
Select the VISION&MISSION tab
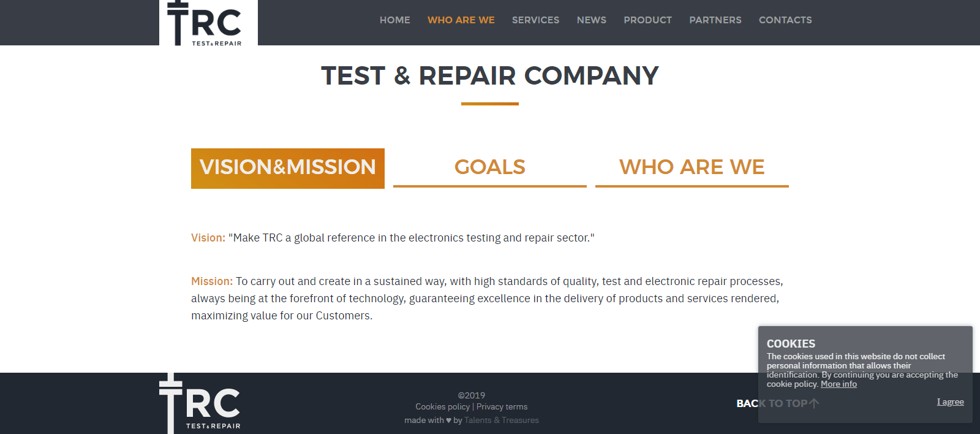pos(288,168)
